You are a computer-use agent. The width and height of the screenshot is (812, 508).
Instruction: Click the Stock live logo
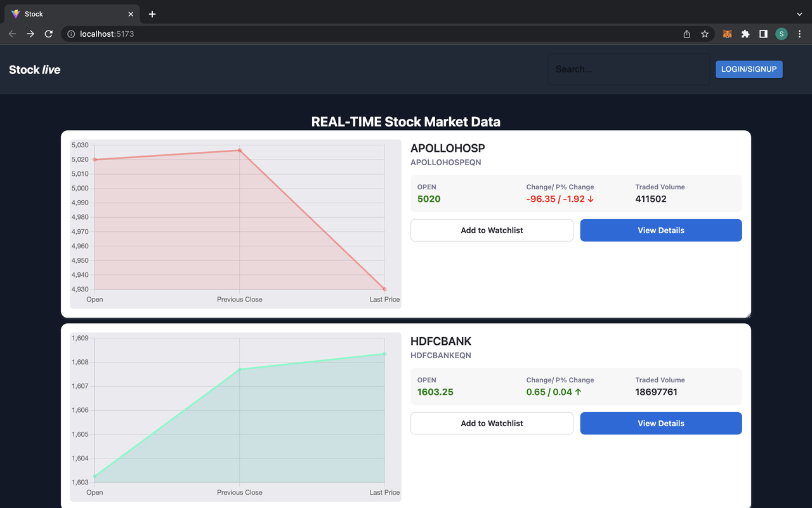tap(35, 70)
